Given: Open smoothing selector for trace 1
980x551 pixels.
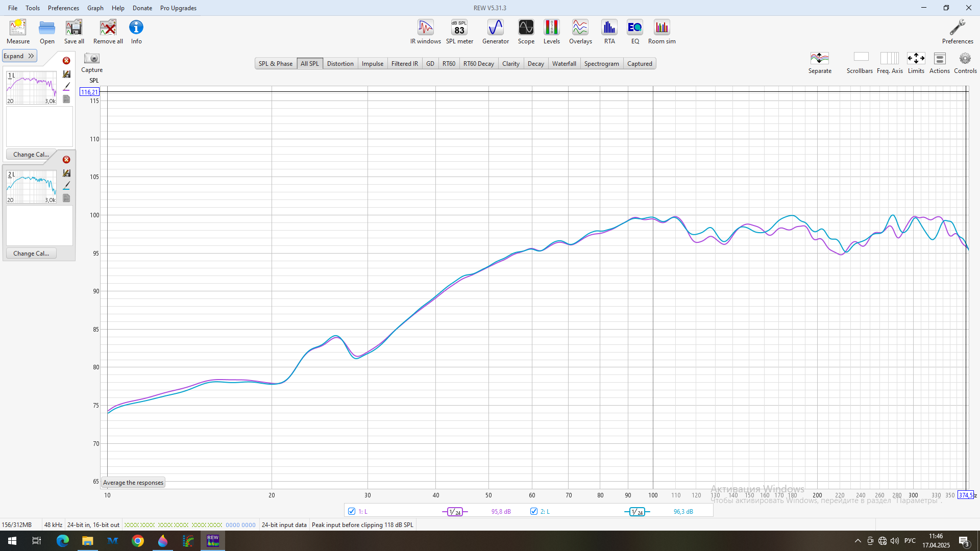Looking at the screenshot, I should click(454, 512).
